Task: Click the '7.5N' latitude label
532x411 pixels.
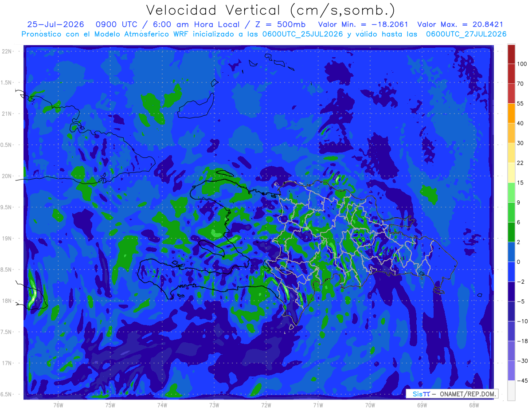Action: pyautogui.click(x=7, y=332)
